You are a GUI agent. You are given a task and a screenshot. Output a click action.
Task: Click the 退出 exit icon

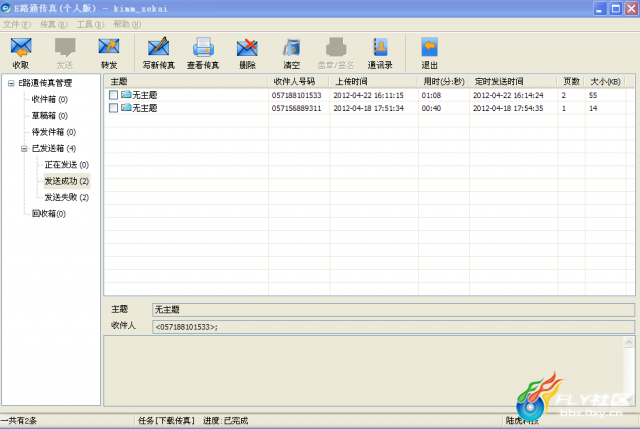point(429,47)
